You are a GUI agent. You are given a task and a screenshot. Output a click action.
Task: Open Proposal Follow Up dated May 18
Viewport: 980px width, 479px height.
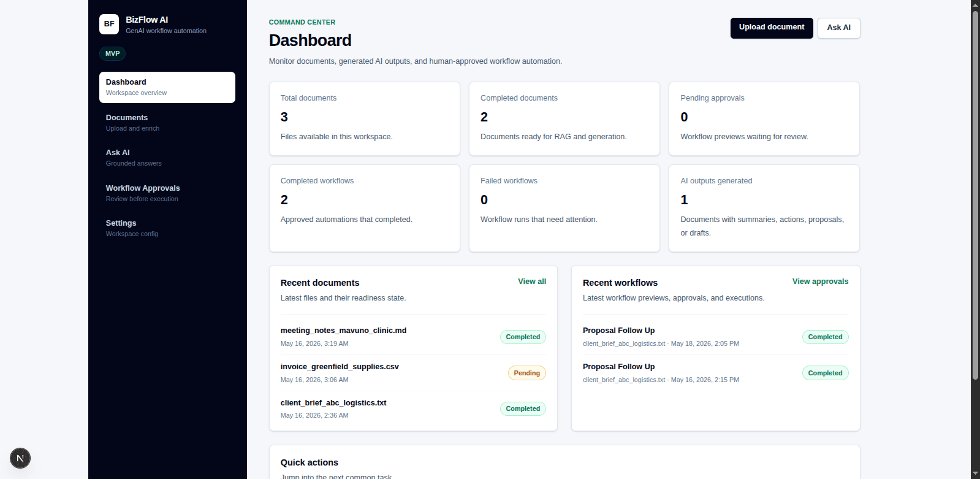pyautogui.click(x=618, y=331)
